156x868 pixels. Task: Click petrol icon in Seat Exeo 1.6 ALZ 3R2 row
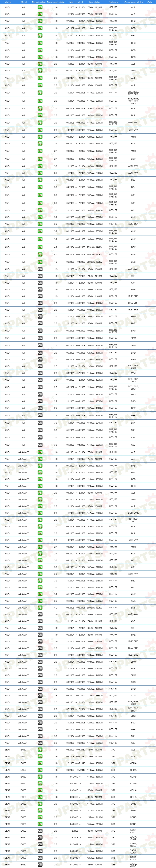[40, 750]
